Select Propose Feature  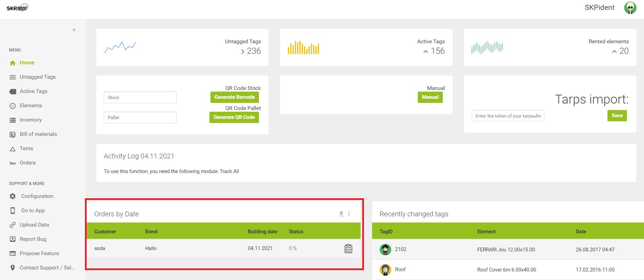coord(39,253)
